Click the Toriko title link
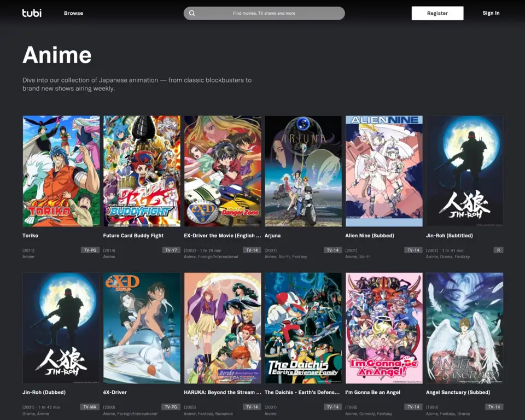This screenshot has height=420, width=525. (x=30, y=236)
